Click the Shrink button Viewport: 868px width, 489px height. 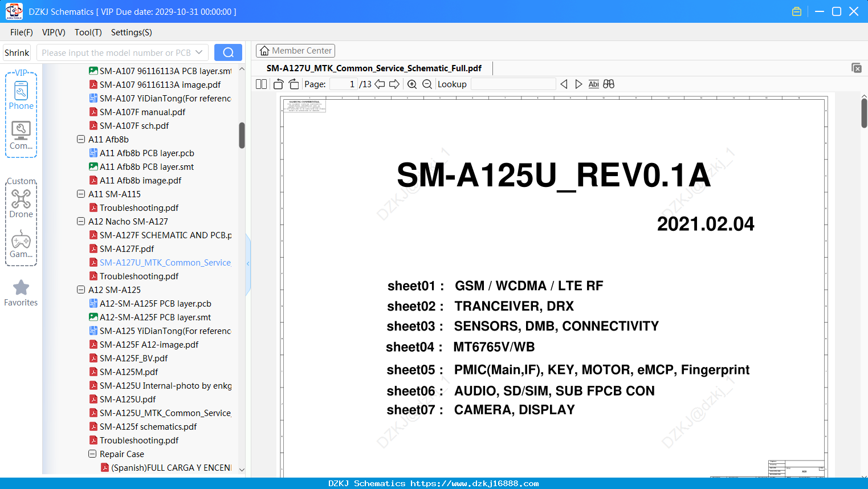(17, 52)
